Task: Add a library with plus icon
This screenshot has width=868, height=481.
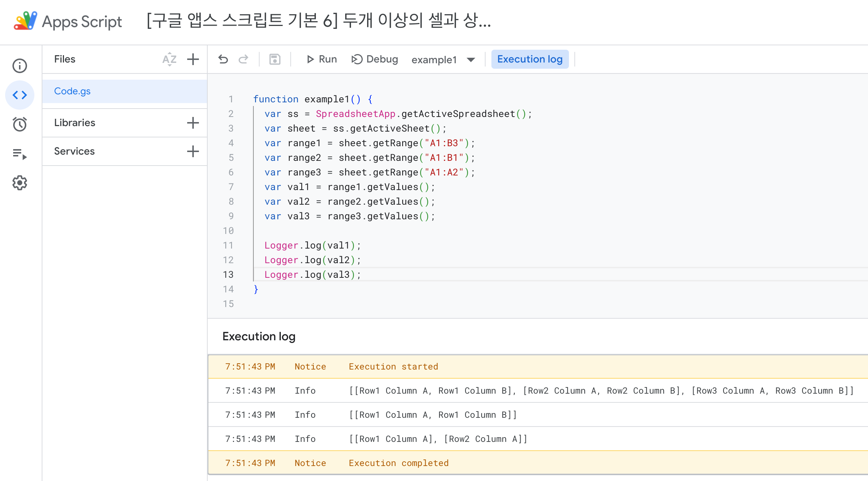Action: (193, 123)
